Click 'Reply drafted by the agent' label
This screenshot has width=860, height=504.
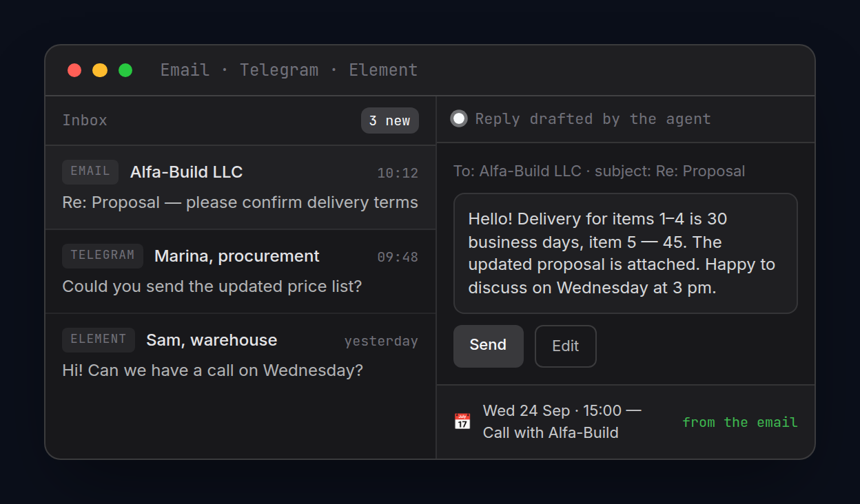click(593, 119)
